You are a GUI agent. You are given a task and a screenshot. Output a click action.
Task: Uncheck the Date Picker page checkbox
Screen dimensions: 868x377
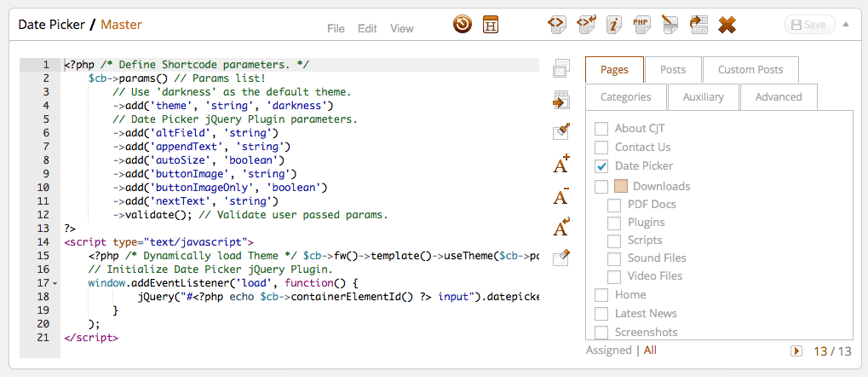click(601, 165)
